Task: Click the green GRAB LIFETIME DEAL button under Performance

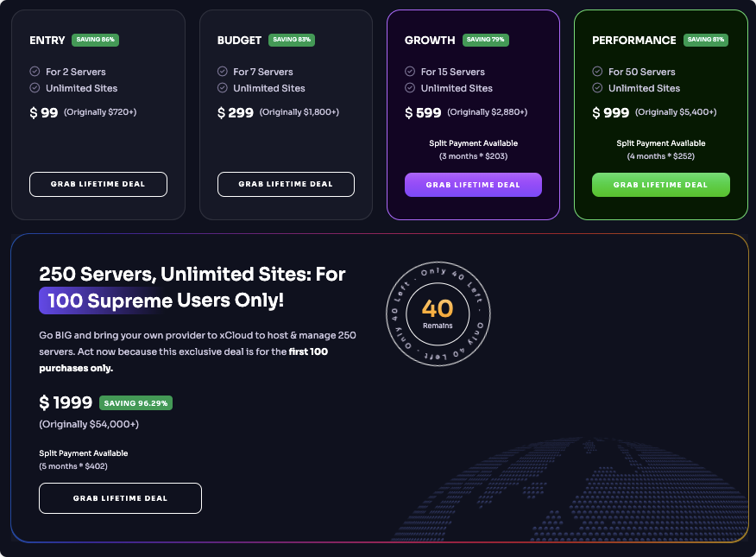Action: pyautogui.click(x=661, y=184)
